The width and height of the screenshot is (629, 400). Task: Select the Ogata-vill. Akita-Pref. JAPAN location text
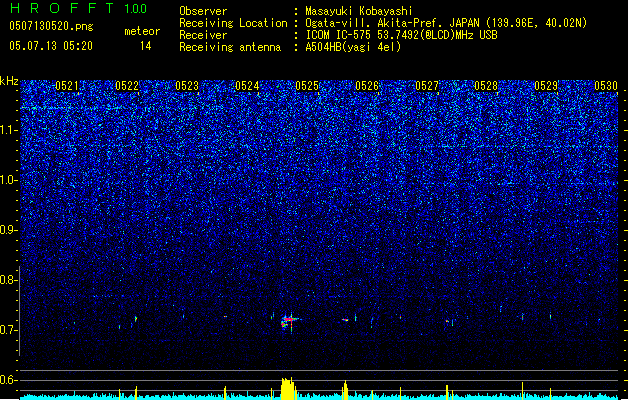tap(446, 23)
